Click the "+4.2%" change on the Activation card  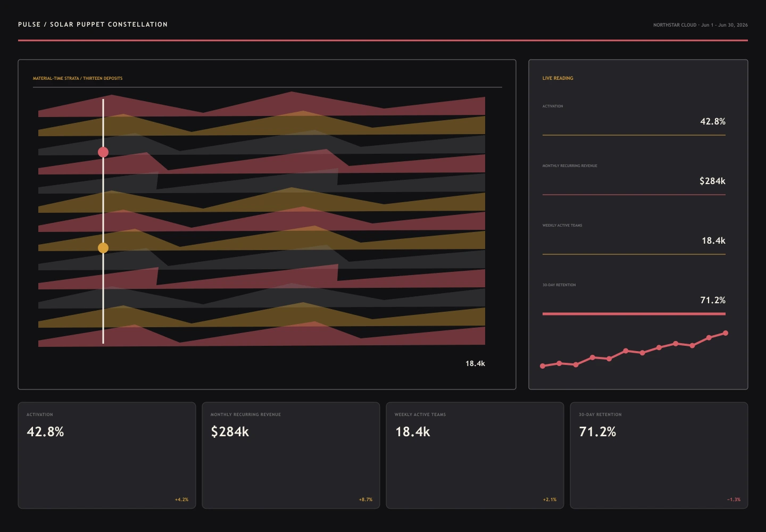click(181, 500)
